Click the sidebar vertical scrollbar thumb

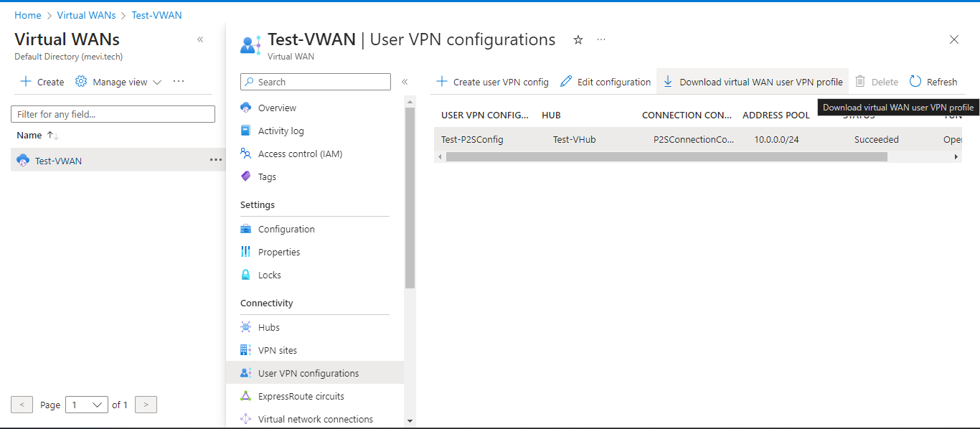tap(410, 198)
